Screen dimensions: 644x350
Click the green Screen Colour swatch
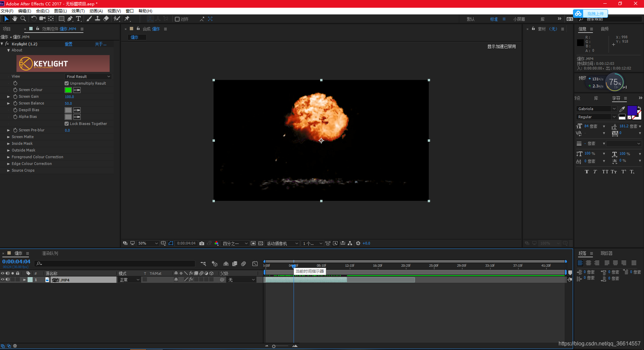[x=68, y=90]
